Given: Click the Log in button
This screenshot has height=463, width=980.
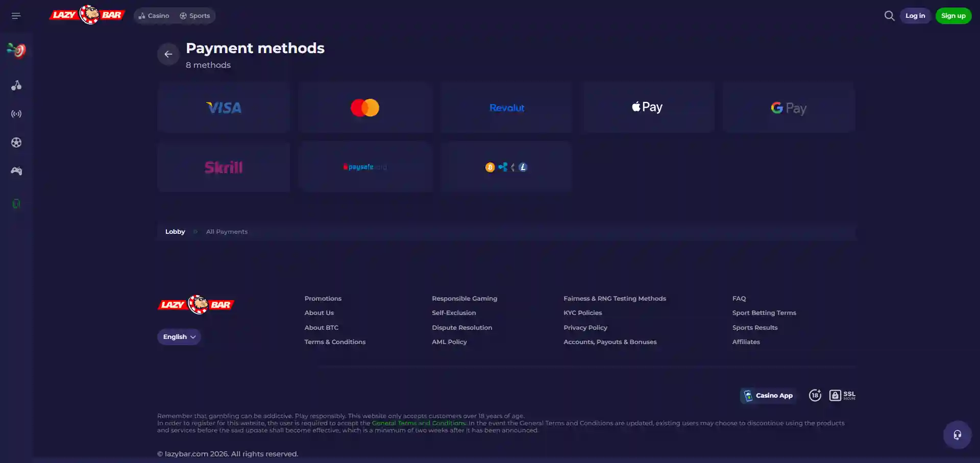Looking at the screenshot, I should coord(915,16).
